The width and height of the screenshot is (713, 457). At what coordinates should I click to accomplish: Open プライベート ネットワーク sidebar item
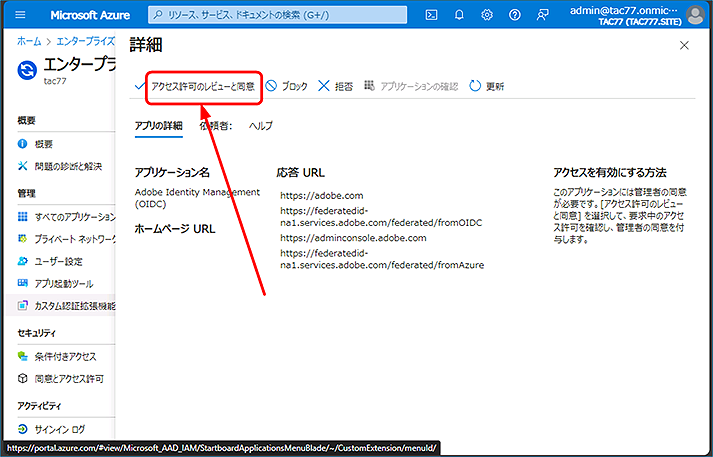[x=66, y=239]
